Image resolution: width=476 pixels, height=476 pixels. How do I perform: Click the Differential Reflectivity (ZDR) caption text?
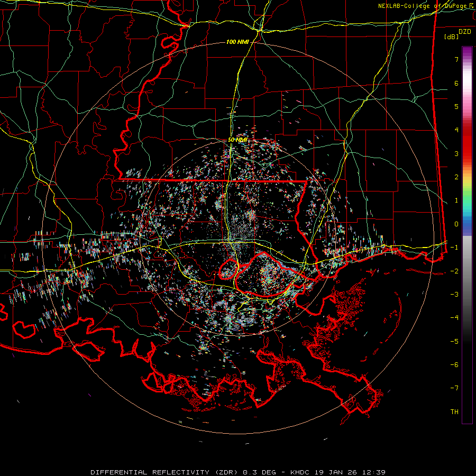[165, 472]
